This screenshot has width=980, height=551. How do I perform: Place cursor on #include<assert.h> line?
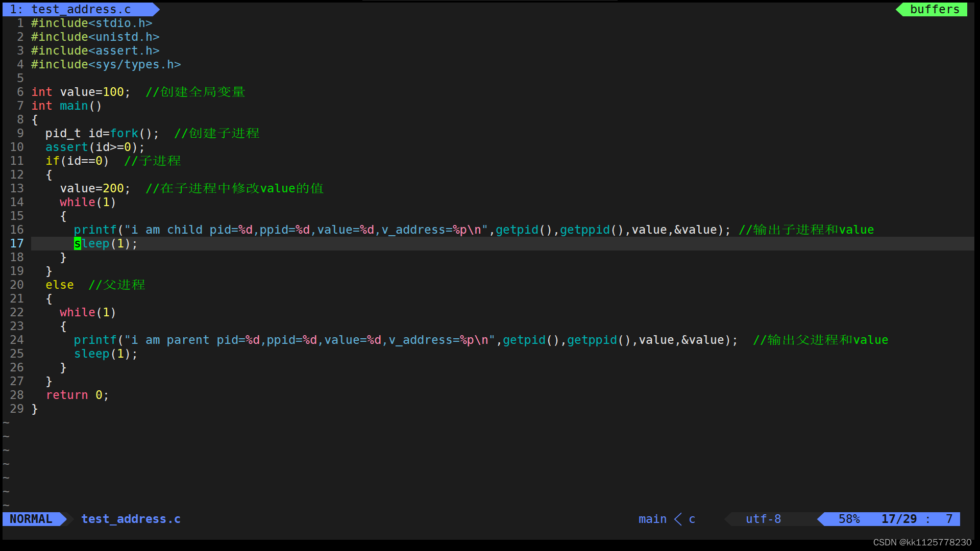95,51
